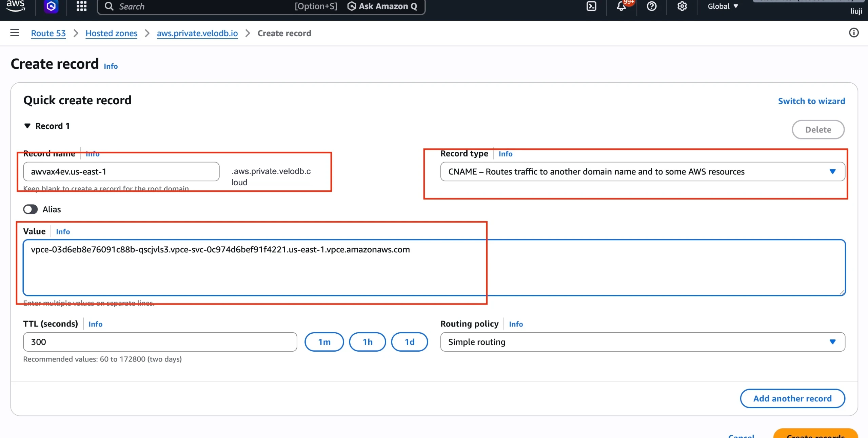The width and height of the screenshot is (868, 438).
Task: Click Add another record button
Action: 792,399
